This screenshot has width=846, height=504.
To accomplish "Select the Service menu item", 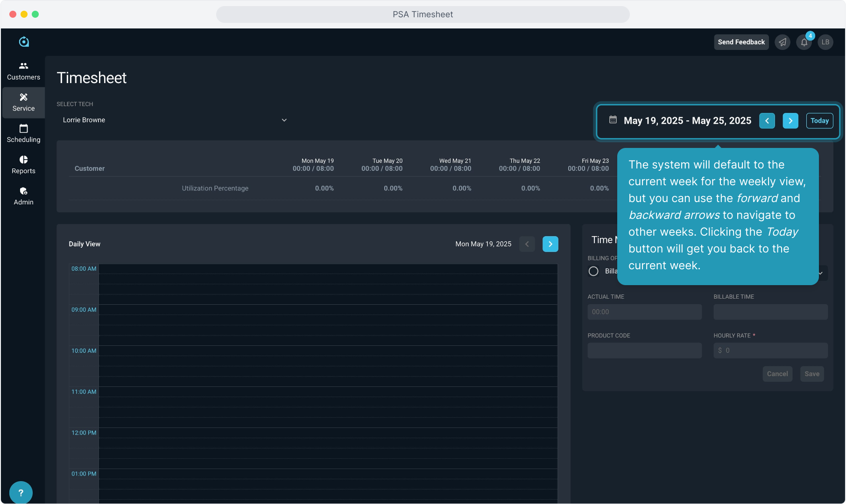I will pos(23,103).
